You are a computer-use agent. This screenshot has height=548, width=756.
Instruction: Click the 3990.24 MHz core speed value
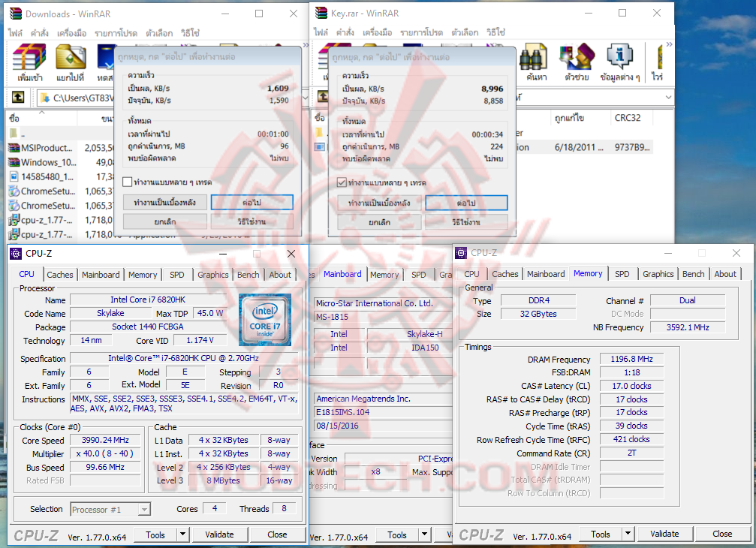coord(105,440)
